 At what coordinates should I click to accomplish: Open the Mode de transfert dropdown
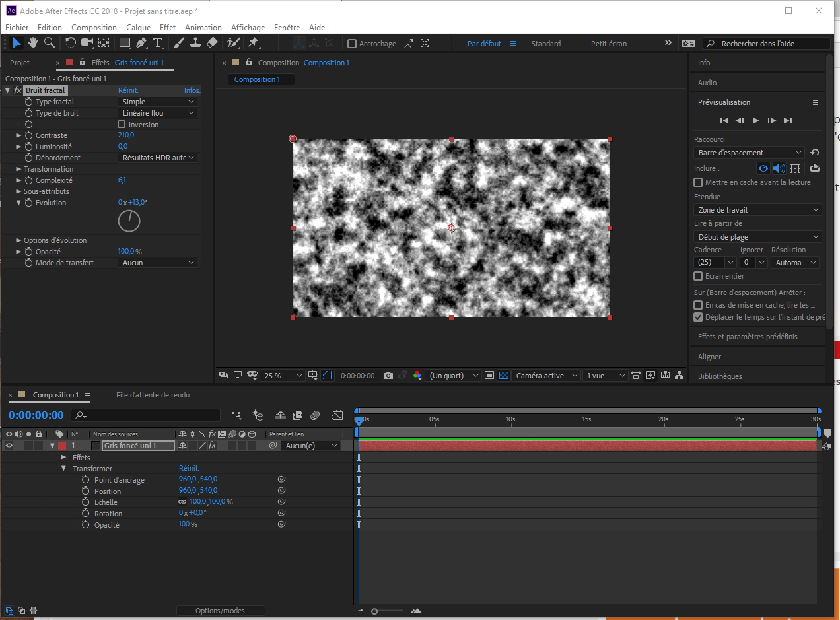tap(157, 263)
